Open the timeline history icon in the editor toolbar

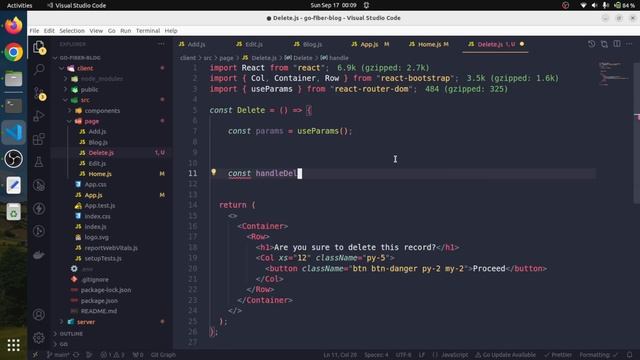pyautogui.click(x=591, y=44)
